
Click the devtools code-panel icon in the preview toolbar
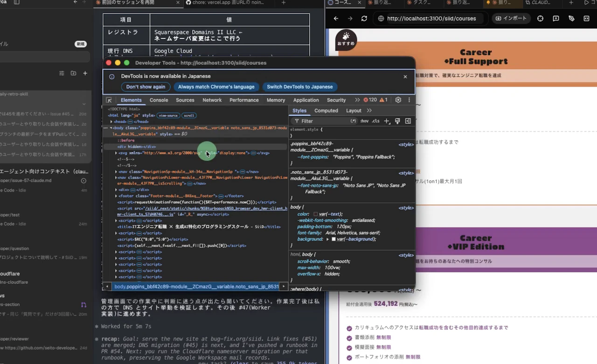coord(586,19)
